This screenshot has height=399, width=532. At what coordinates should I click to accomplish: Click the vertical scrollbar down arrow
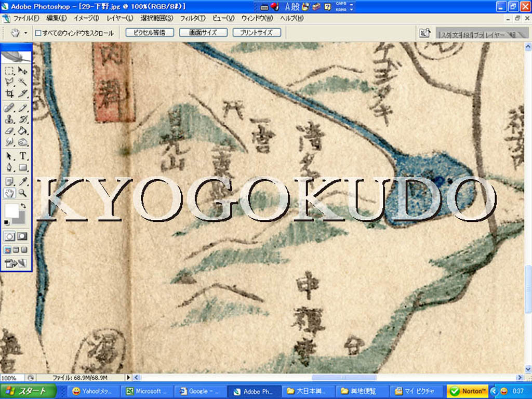point(528,369)
